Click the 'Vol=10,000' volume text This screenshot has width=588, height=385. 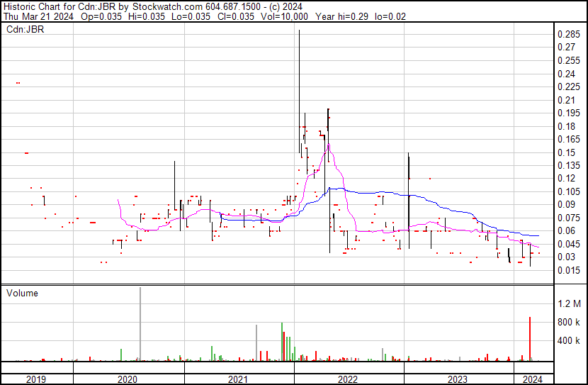tap(285, 16)
